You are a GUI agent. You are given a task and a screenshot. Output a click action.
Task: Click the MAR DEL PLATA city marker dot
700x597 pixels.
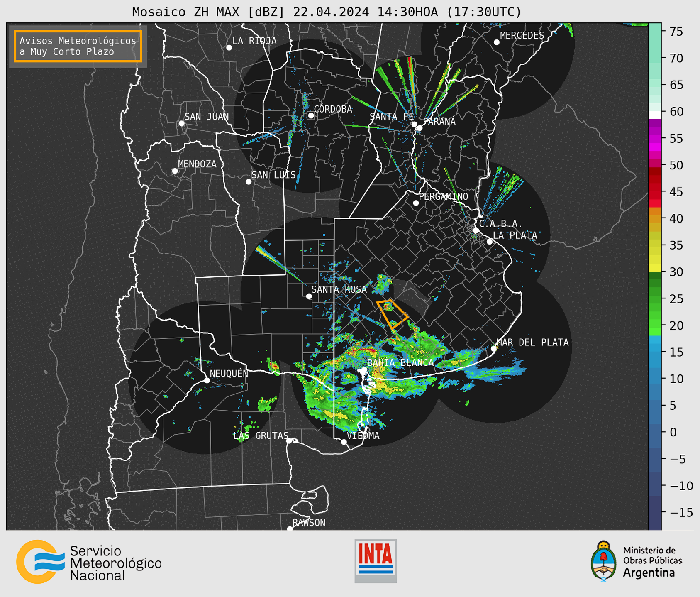pos(494,349)
